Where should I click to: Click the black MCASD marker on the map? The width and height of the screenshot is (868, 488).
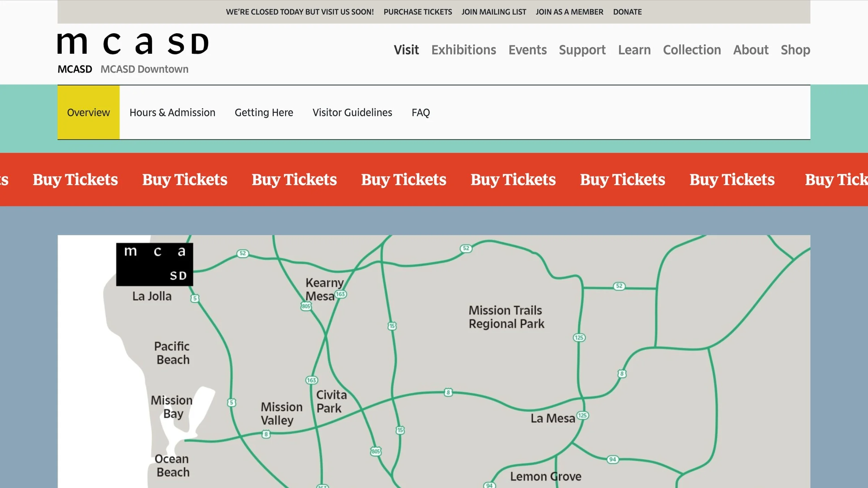pos(155,264)
